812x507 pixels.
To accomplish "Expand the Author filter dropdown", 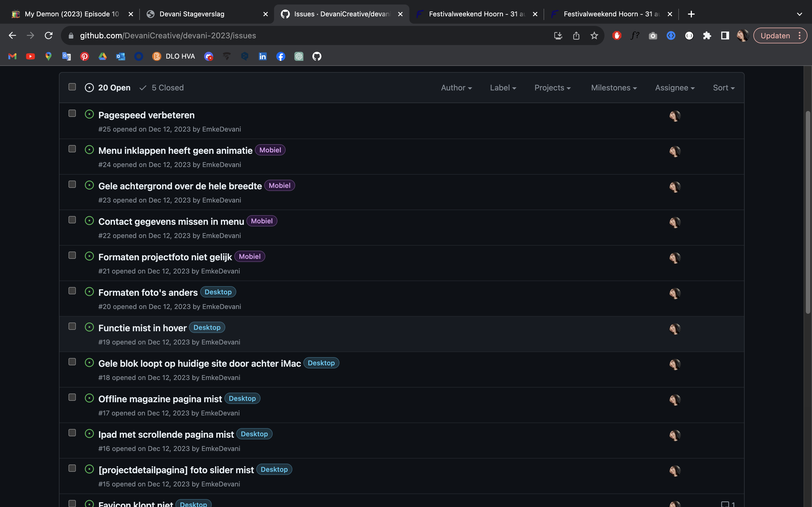I will click(456, 88).
